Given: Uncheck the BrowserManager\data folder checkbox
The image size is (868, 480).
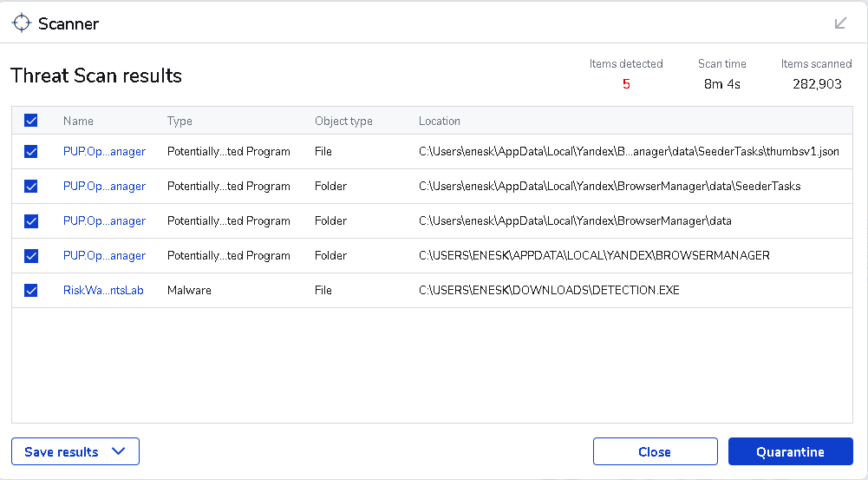Looking at the screenshot, I should (31, 221).
